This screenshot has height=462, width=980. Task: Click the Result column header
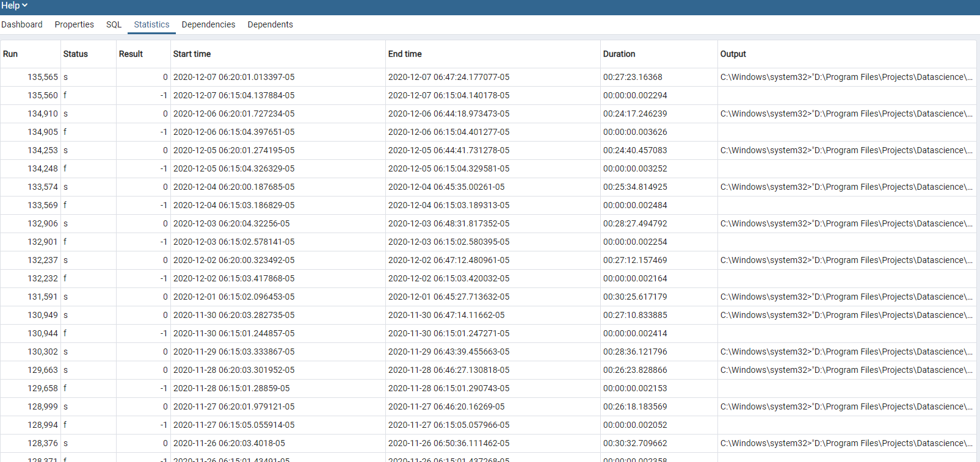(x=131, y=54)
